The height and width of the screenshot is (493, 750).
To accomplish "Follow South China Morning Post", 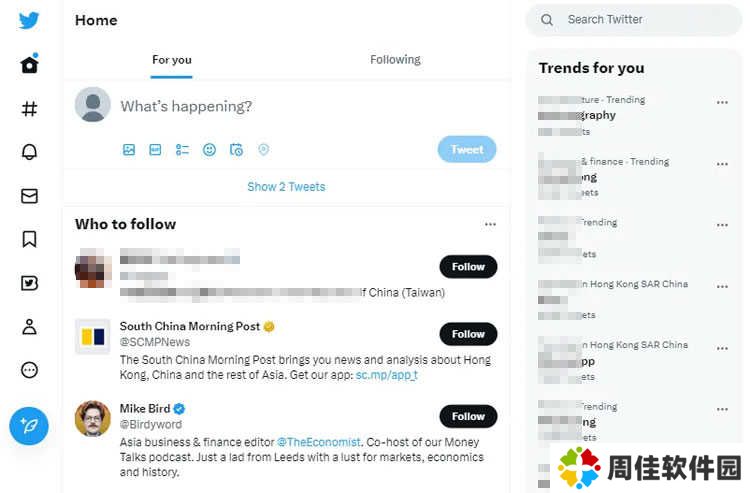I will 468,334.
